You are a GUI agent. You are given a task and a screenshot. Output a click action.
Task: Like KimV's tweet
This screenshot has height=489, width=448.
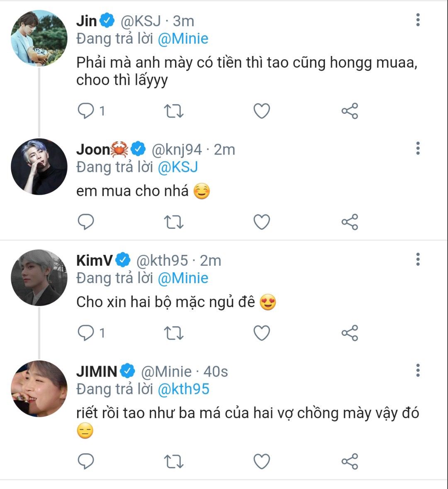pyautogui.click(x=262, y=333)
